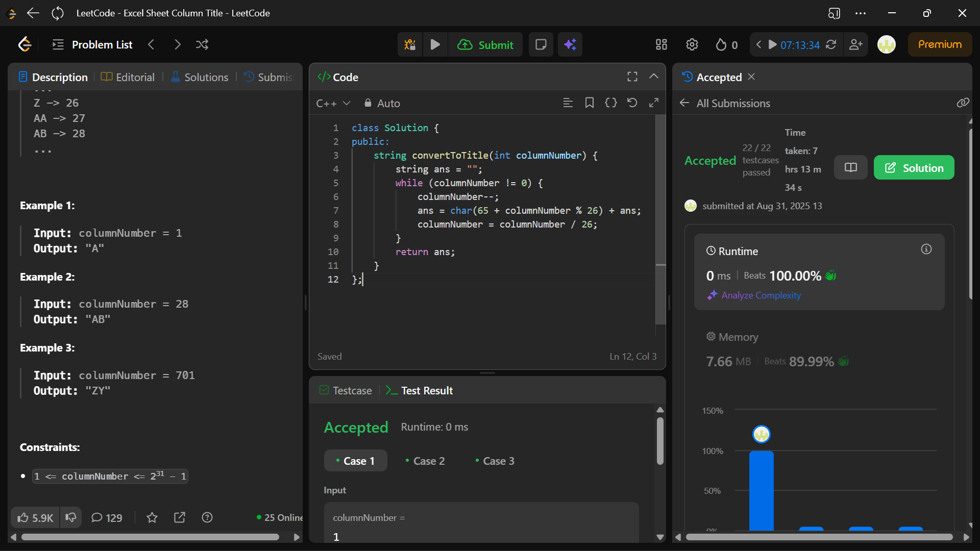980x551 pixels.
Task: Open the debugger bug icon
Action: 410,45
